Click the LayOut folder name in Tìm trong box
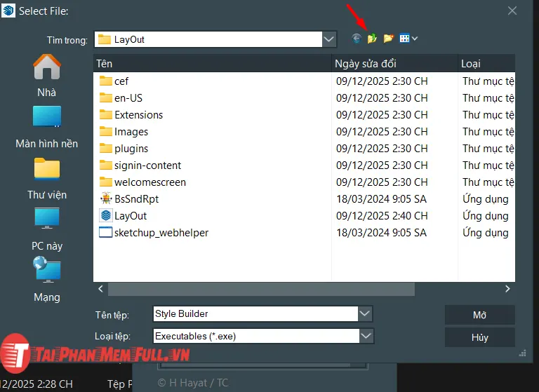Viewport: 539px width, 392px height. click(129, 39)
